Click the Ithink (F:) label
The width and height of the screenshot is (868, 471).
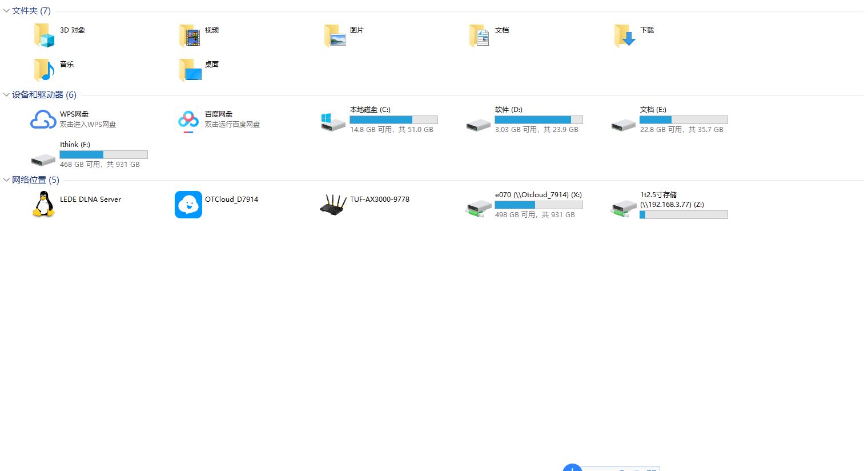pos(75,145)
